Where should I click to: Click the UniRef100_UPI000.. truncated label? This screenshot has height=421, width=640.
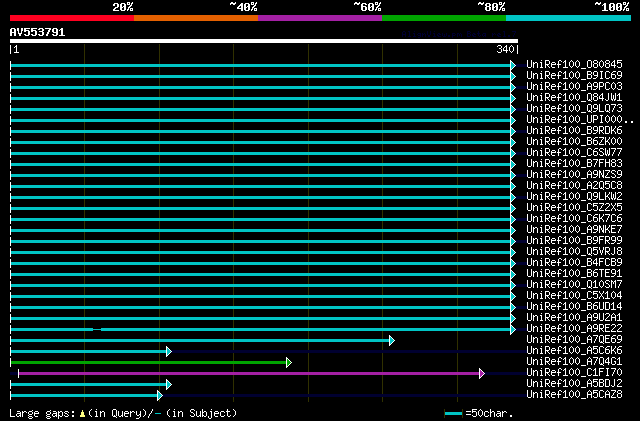point(579,119)
